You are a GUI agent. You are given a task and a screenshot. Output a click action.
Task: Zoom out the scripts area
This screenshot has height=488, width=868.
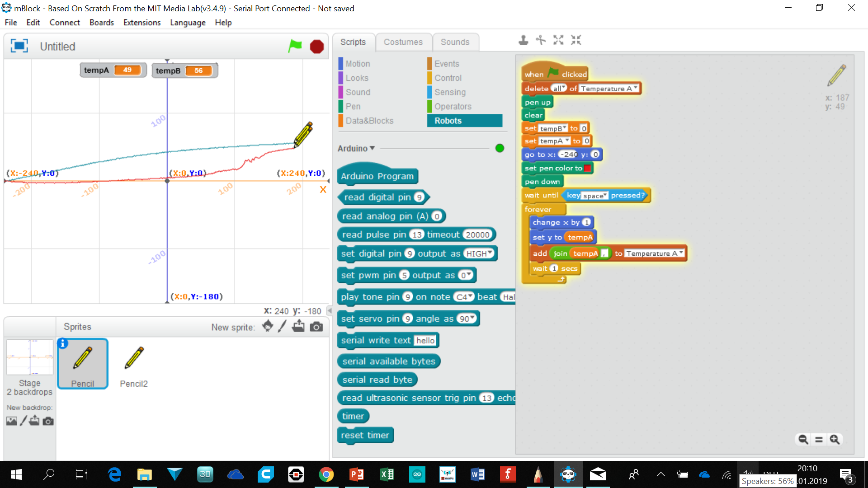click(x=803, y=439)
